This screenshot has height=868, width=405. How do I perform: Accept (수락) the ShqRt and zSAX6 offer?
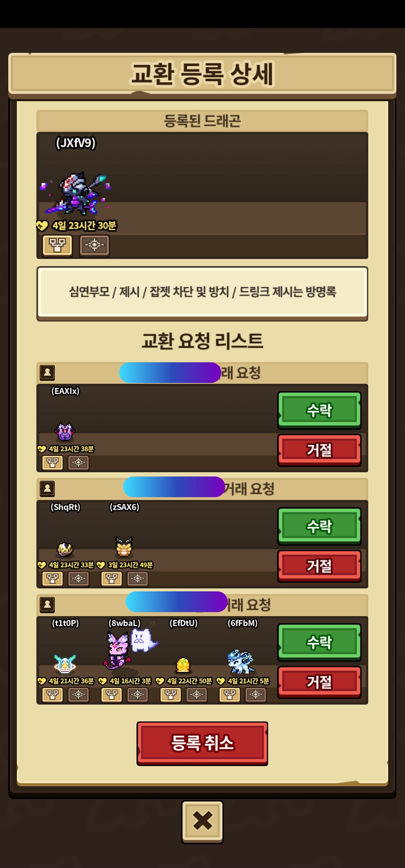pyautogui.click(x=319, y=526)
